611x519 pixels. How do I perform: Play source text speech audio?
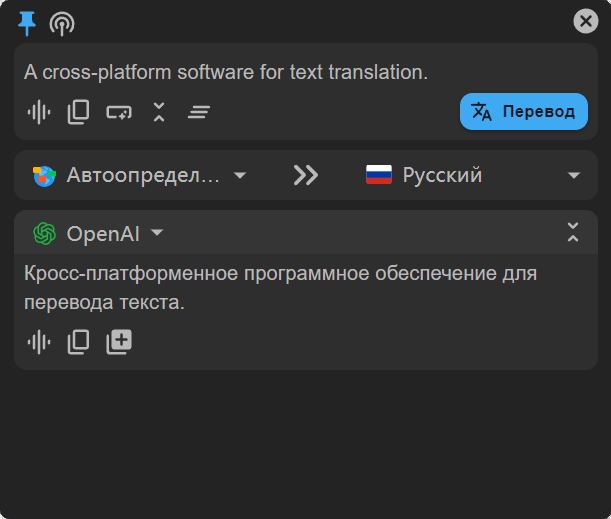coord(39,112)
